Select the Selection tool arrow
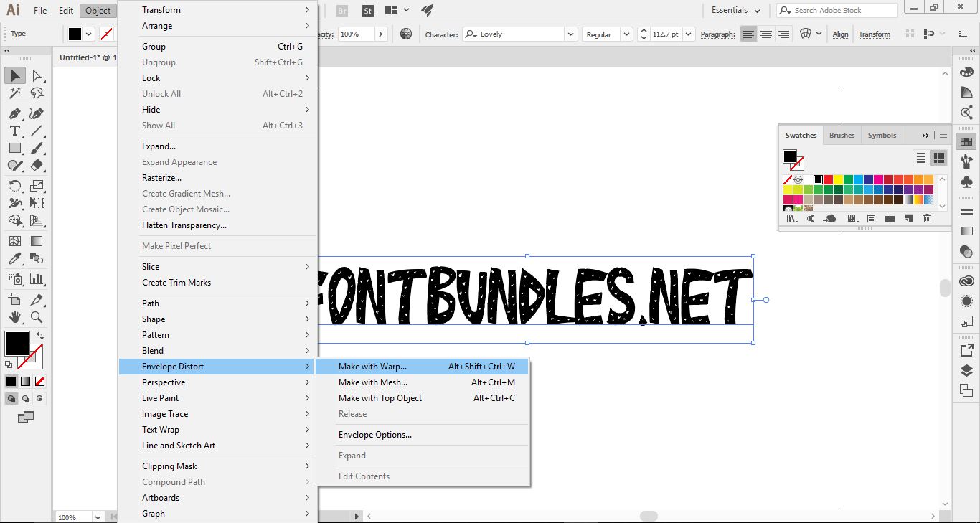 15,75
